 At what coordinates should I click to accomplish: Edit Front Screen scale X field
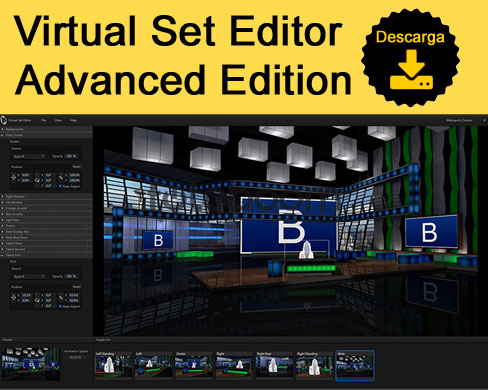[x=75, y=175]
